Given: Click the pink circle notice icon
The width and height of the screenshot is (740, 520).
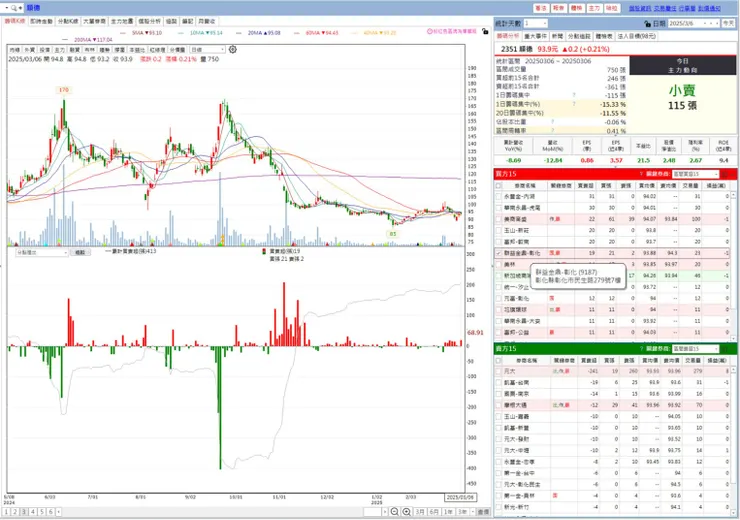Looking at the screenshot, I should point(429,32).
